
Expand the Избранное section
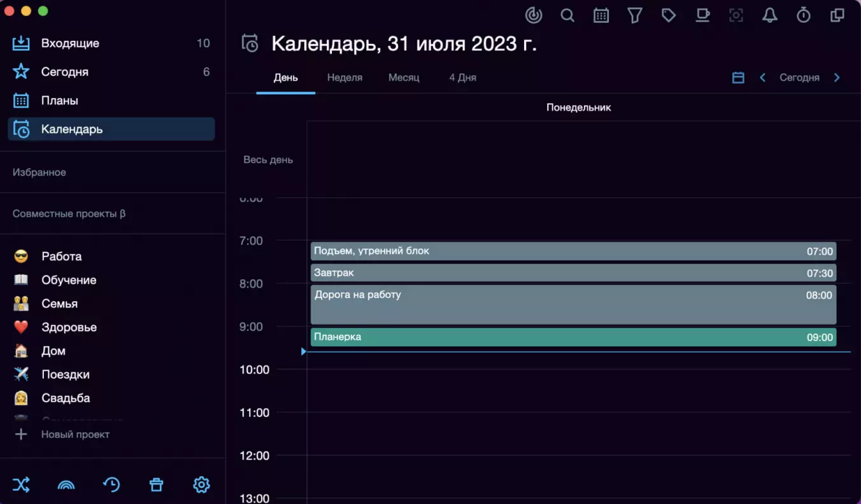(x=39, y=172)
